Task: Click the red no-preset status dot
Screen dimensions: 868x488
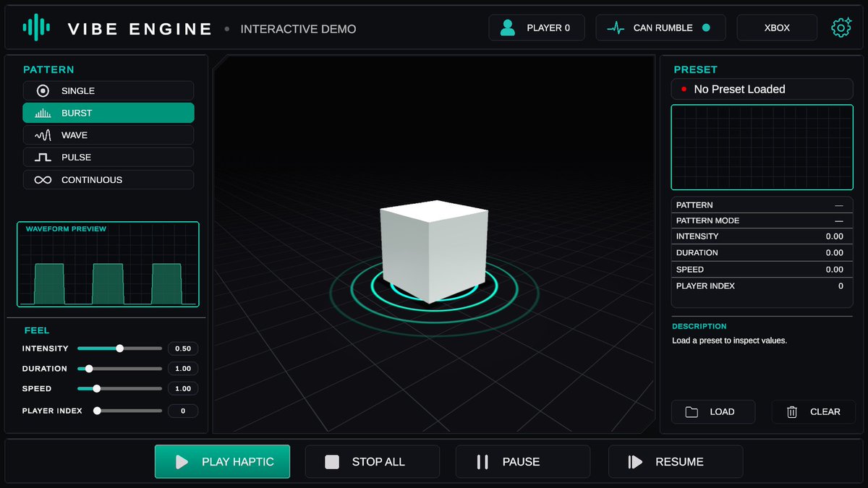Action: click(x=684, y=89)
